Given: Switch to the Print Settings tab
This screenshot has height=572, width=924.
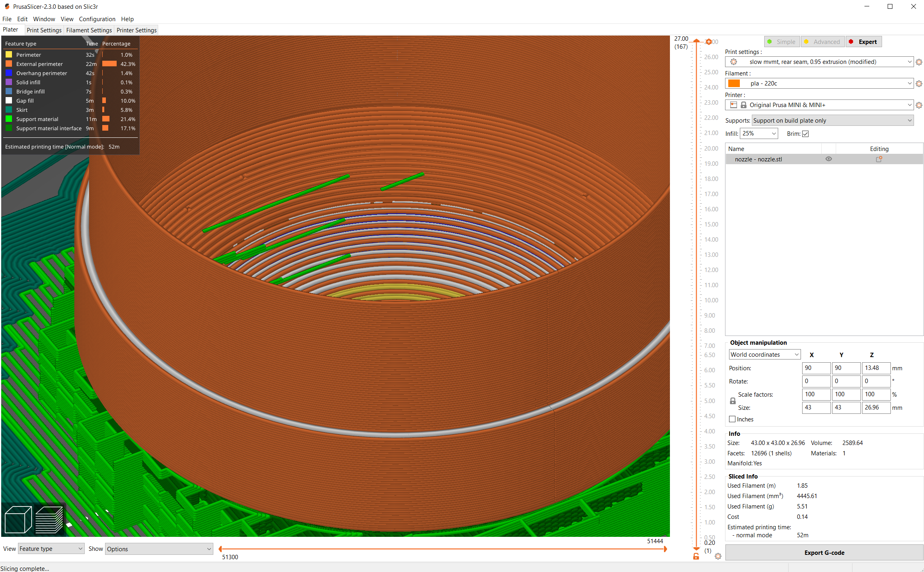Looking at the screenshot, I should [44, 30].
